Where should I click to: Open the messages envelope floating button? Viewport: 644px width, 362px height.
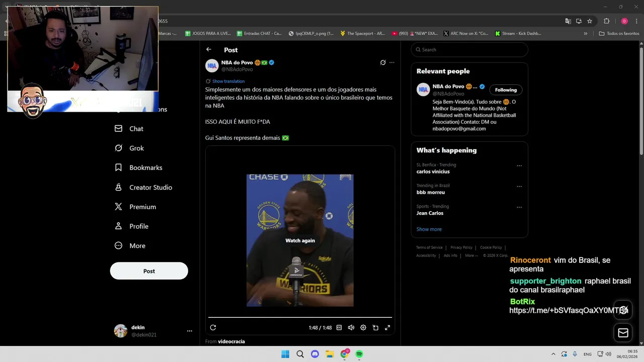pos(623,332)
